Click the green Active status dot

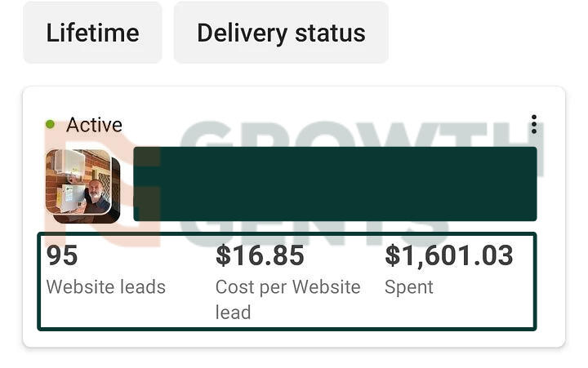[x=51, y=125]
